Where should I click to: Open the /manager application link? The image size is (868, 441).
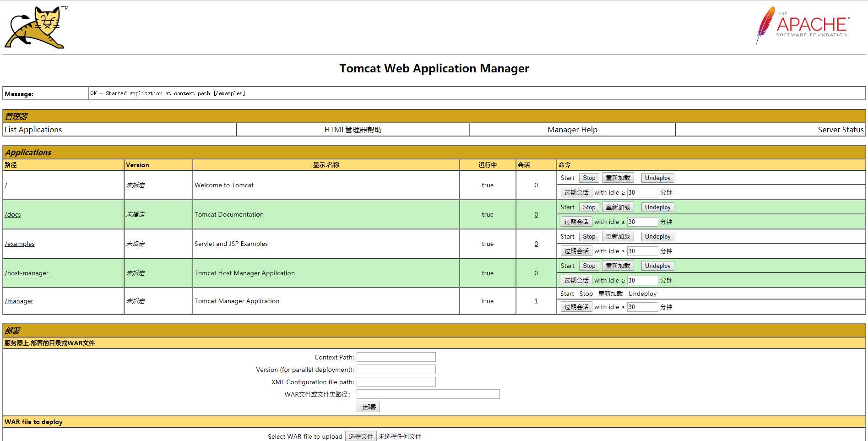coord(19,301)
